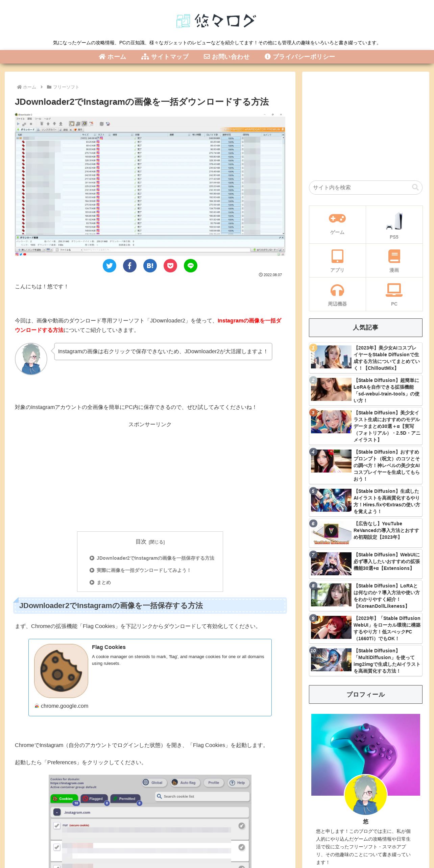Click the 2022.08.07 post date

pos(270,275)
